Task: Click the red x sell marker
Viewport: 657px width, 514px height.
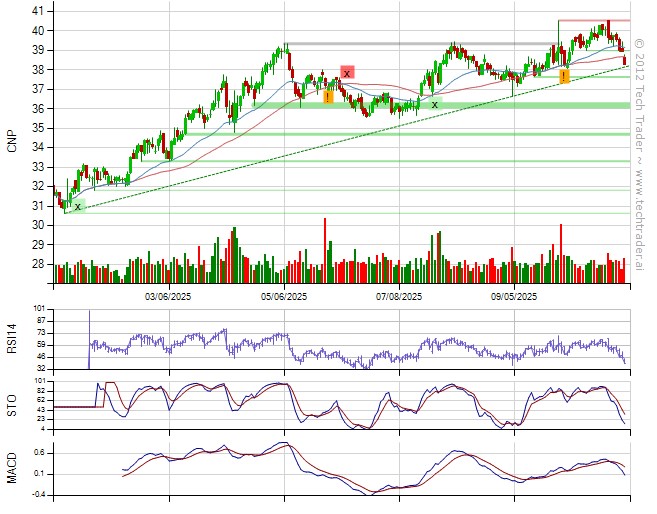Action: [x=347, y=72]
